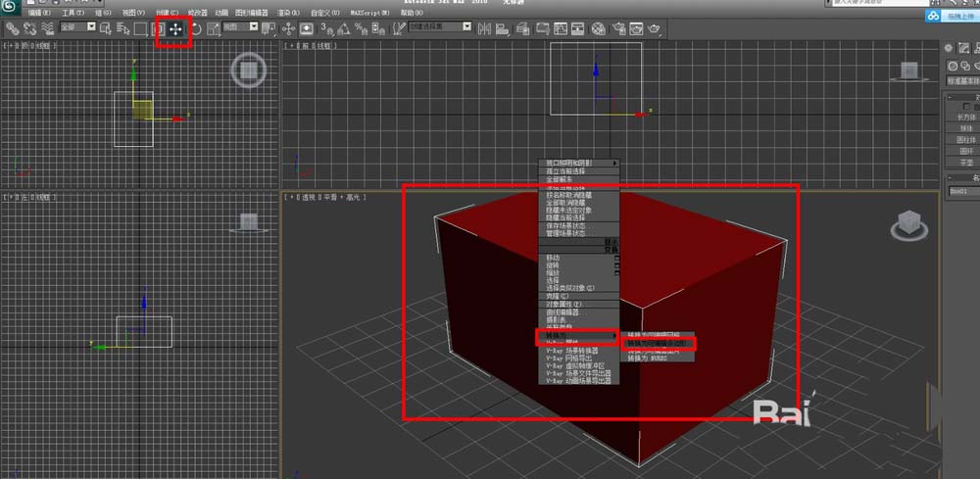Click the Link objects chain icon
Image resolution: width=980 pixels, height=479 pixels.
point(12,28)
